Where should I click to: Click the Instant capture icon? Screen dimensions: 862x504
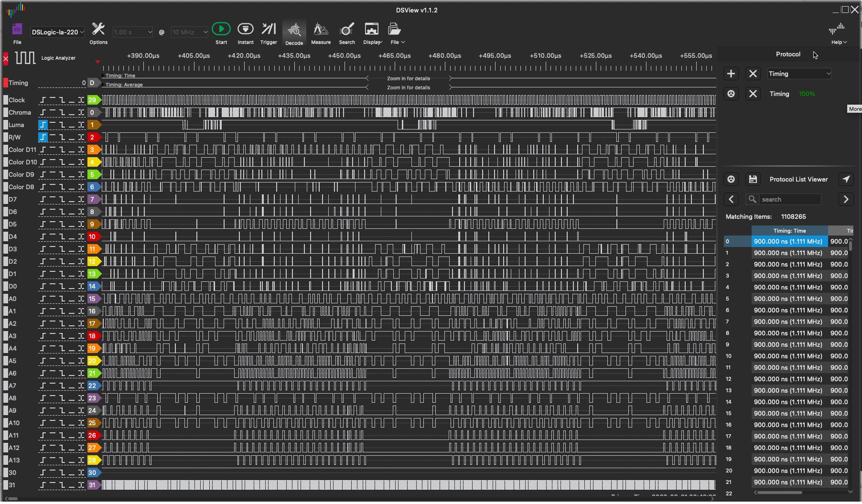point(246,30)
